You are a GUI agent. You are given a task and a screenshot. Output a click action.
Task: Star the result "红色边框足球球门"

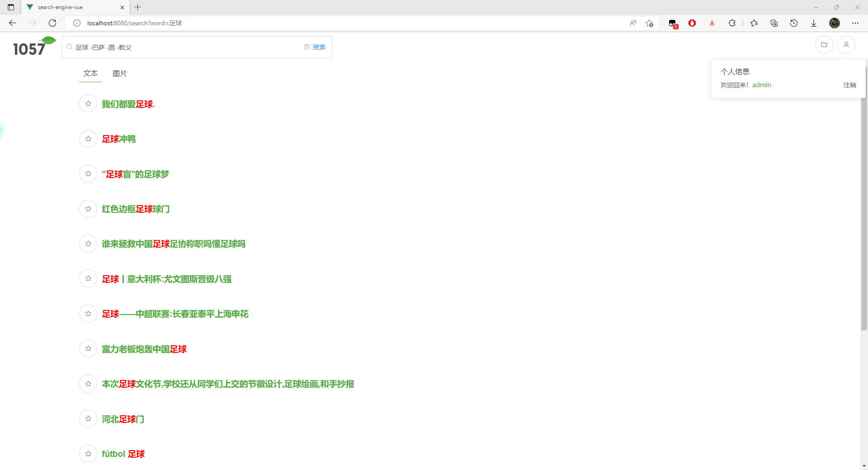[x=88, y=209]
